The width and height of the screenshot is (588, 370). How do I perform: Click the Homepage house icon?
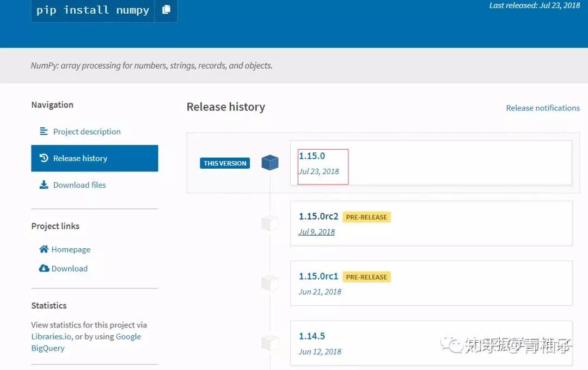(44, 249)
